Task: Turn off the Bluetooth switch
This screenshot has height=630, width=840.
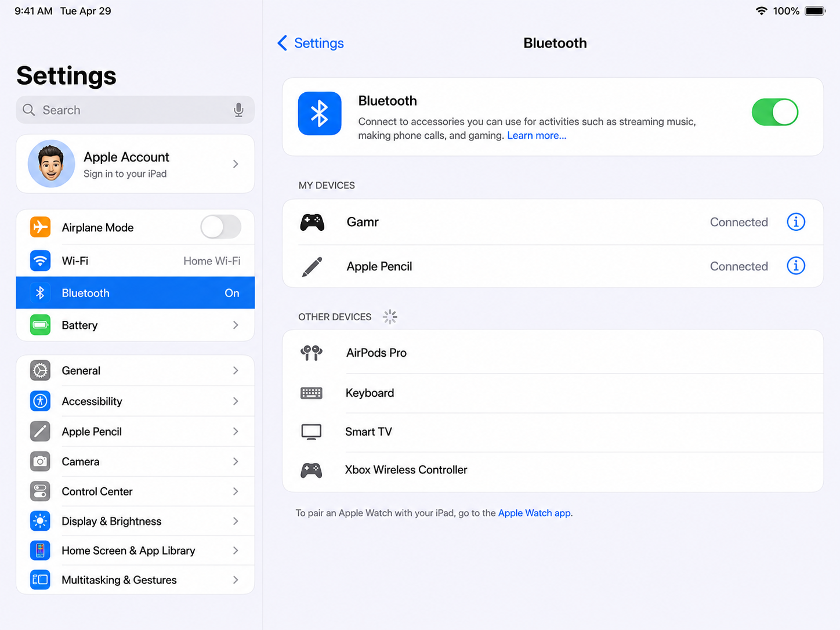Action: [775, 112]
